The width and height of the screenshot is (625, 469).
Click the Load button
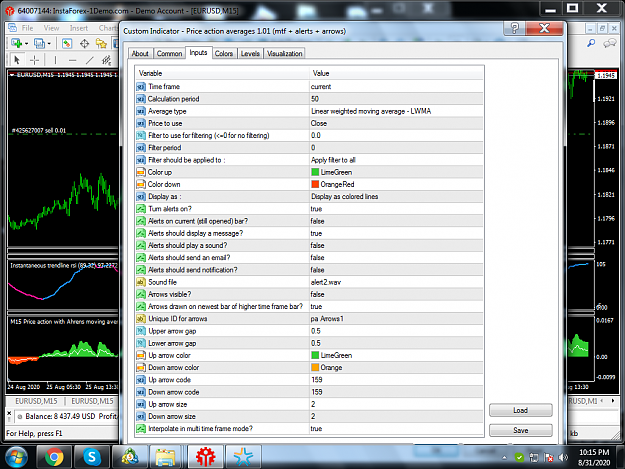521,410
